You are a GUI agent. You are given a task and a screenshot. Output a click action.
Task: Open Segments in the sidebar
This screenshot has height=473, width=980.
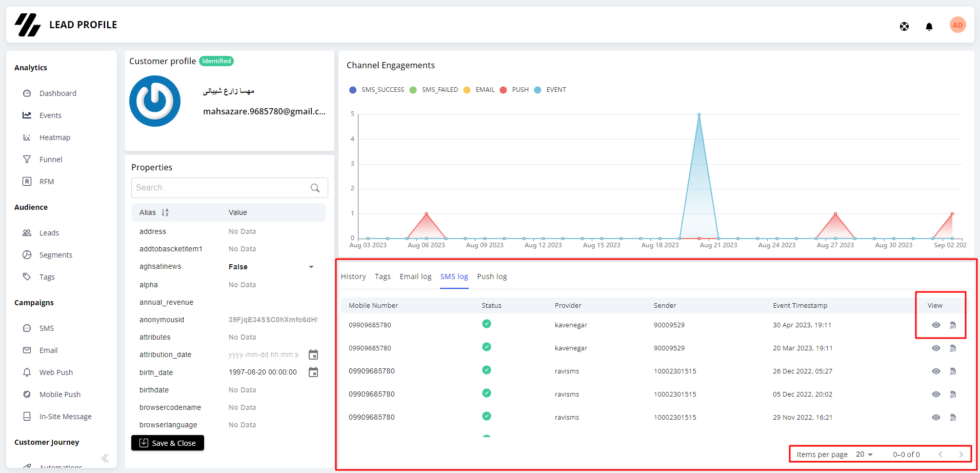[55, 255]
